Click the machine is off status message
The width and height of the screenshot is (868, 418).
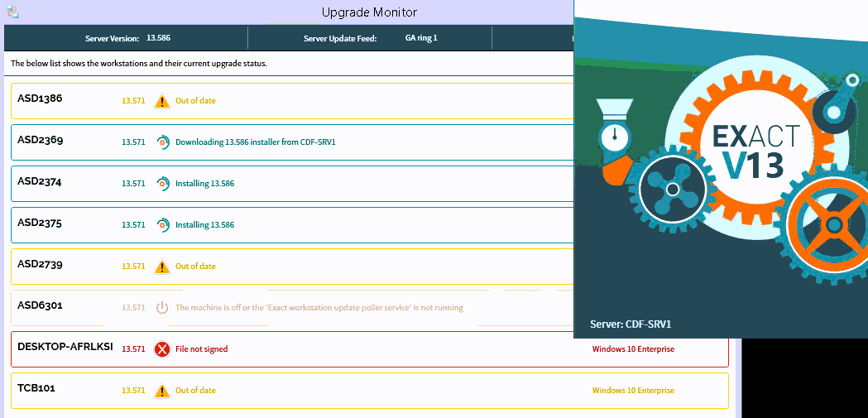(x=319, y=308)
